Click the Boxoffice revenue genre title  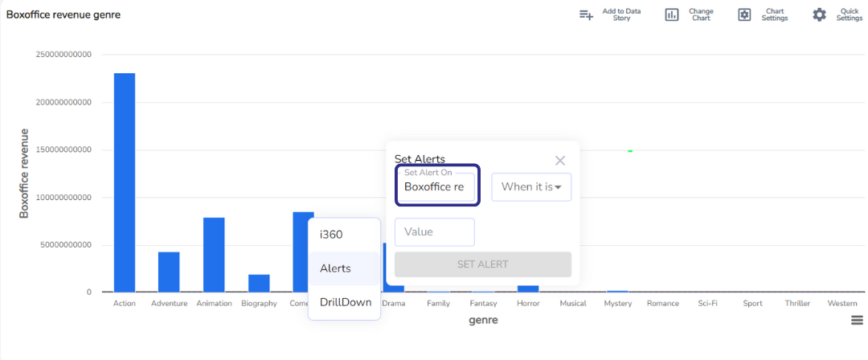(x=63, y=15)
